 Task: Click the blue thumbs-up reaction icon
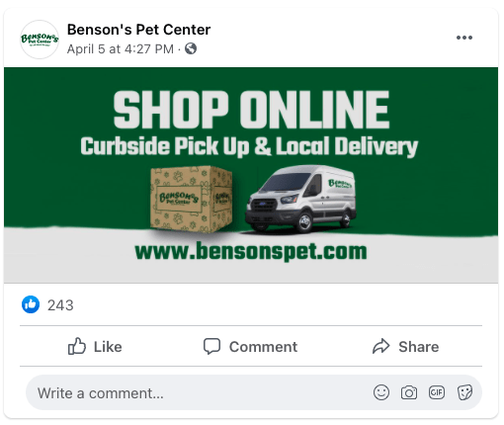31,304
